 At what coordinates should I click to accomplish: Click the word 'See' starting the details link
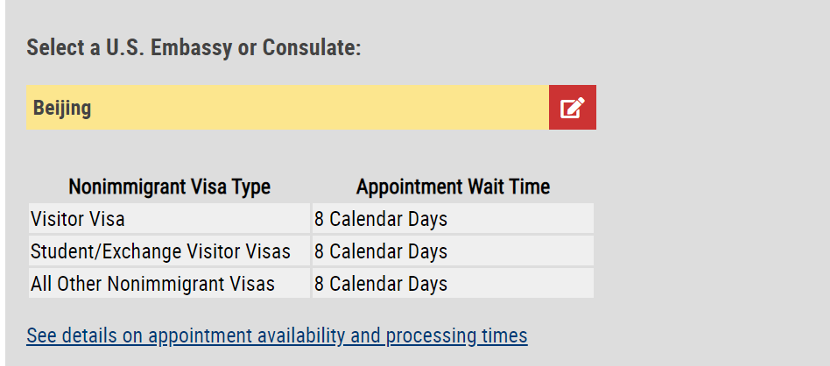pyautogui.click(x=38, y=336)
